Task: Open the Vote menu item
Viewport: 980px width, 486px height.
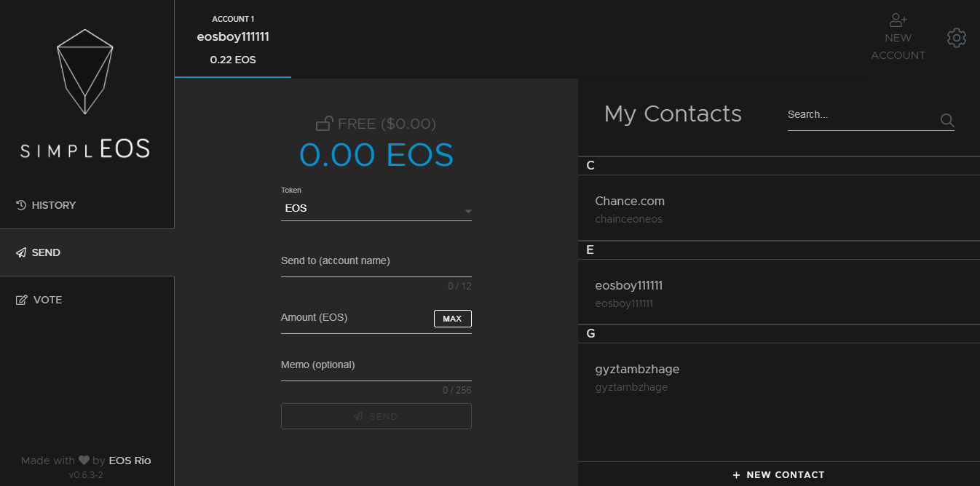Action: [47, 300]
